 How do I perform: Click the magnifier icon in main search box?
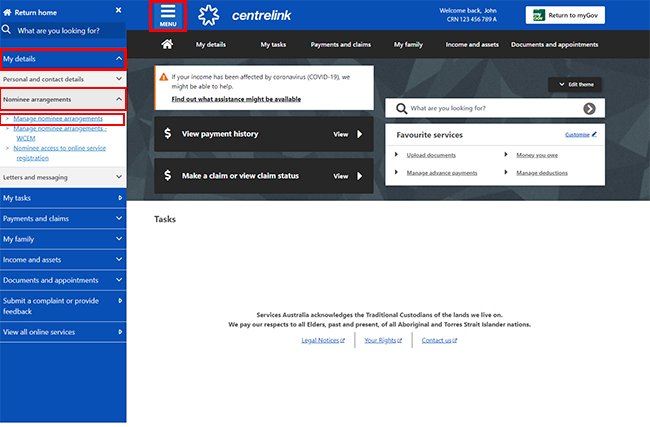click(x=401, y=109)
